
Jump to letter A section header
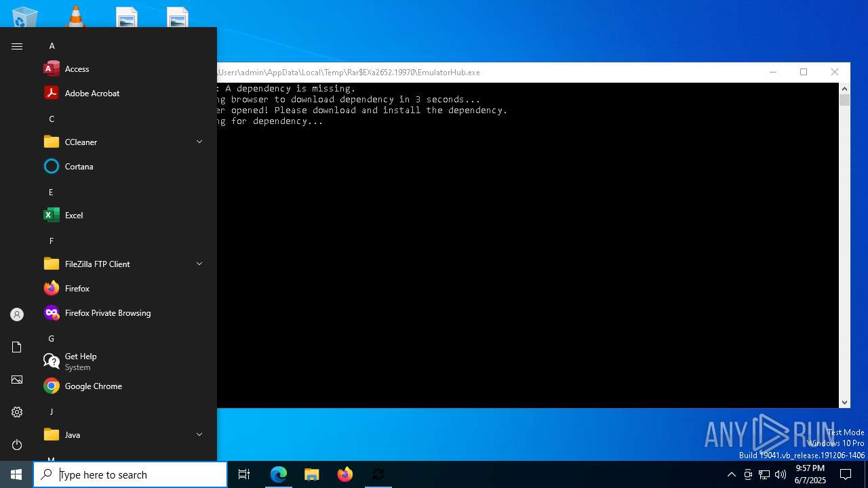point(52,45)
